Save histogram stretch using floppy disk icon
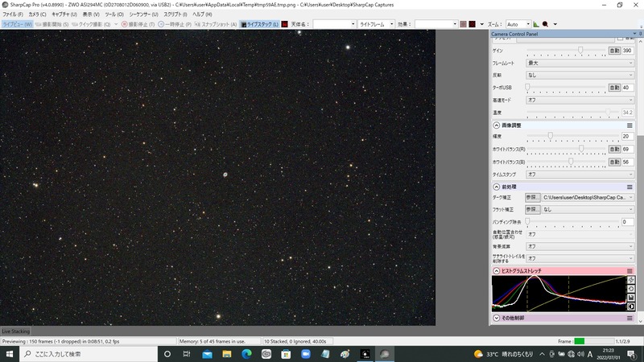644x362 pixels. (631, 298)
